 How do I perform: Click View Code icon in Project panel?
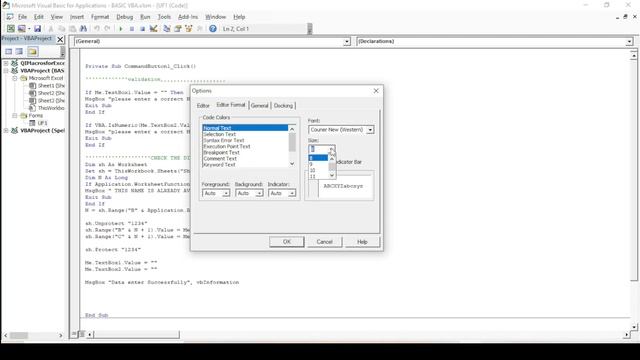pyautogui.click(x=9, y=51)
